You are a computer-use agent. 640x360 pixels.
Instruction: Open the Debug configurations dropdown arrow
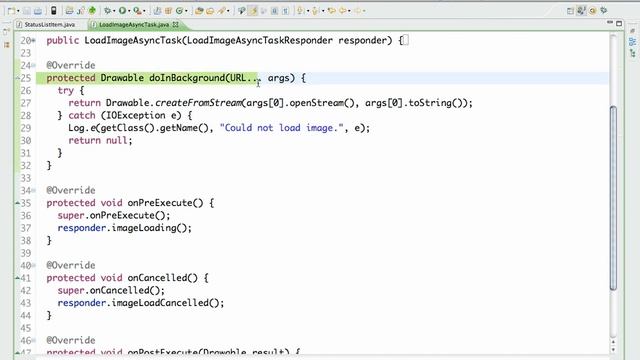(113, 11)
